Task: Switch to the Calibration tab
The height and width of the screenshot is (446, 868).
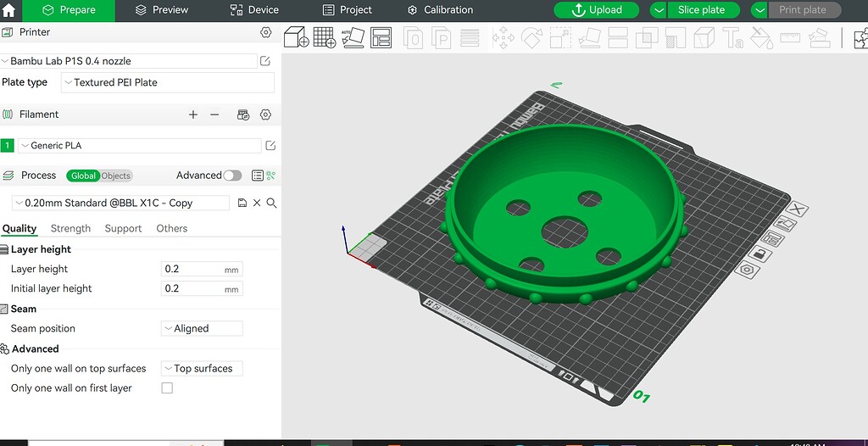Action: pyautogui.click(x=440, y=10)
